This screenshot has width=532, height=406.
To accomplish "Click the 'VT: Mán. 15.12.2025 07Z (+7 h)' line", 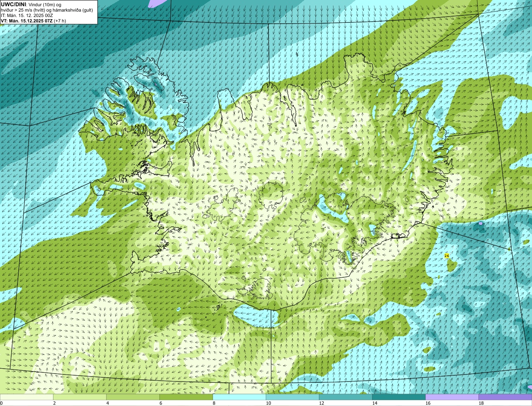I will 33,21.
